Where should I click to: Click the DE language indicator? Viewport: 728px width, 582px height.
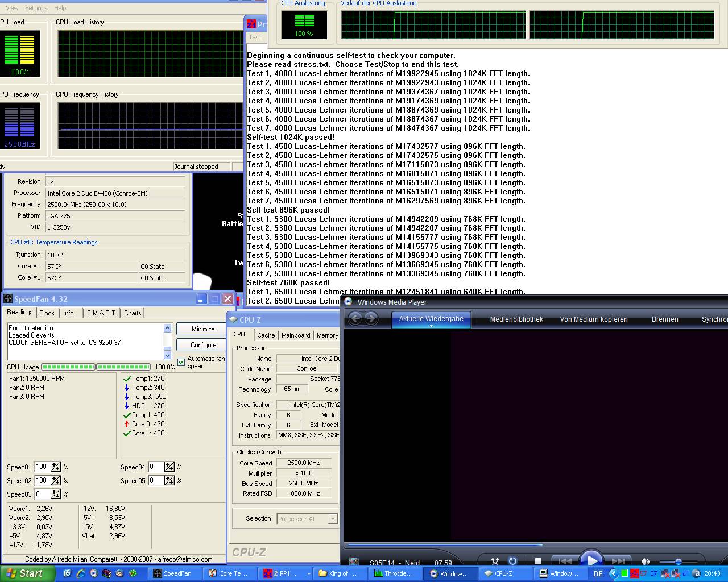pos(598,574)
